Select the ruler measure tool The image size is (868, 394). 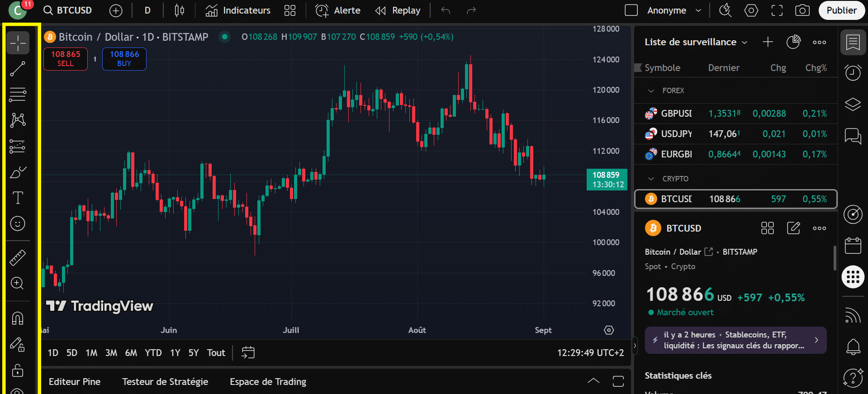[x=18, y=258]
